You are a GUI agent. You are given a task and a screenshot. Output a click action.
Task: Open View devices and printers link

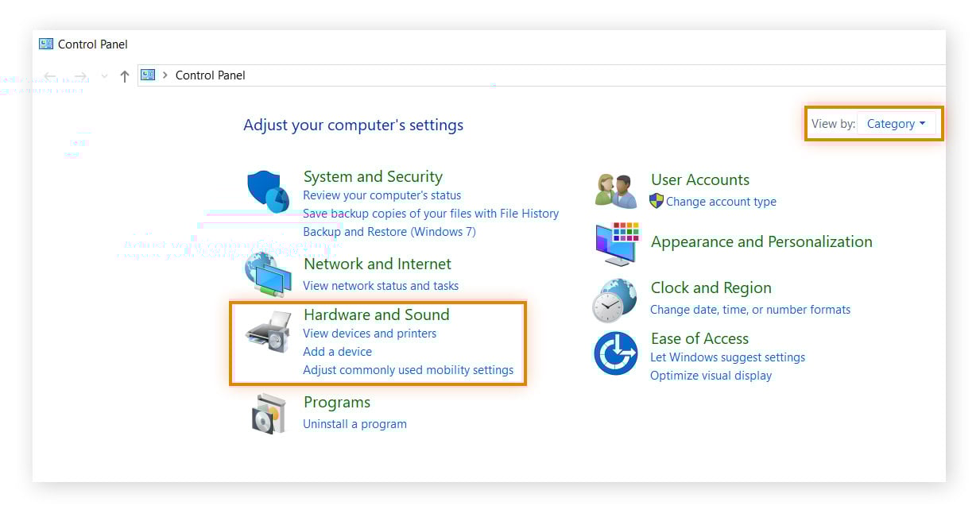370,334
